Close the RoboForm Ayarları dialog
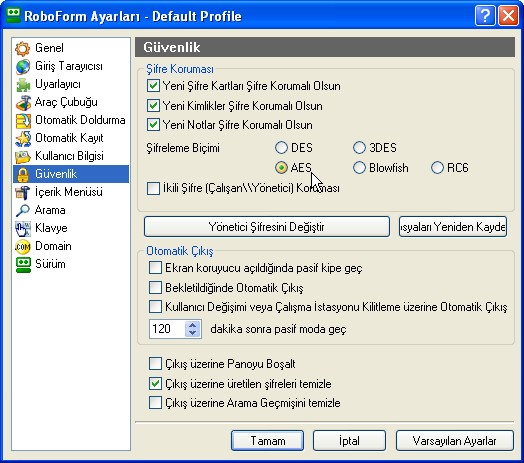Viewport: 524px width, 463px height. (508, 16)
